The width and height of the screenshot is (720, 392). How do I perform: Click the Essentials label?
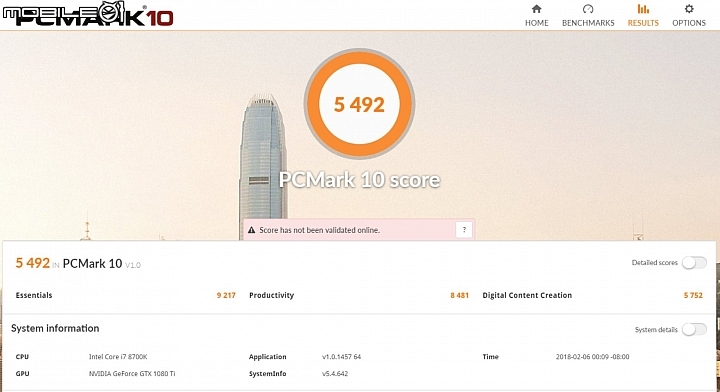34,295
